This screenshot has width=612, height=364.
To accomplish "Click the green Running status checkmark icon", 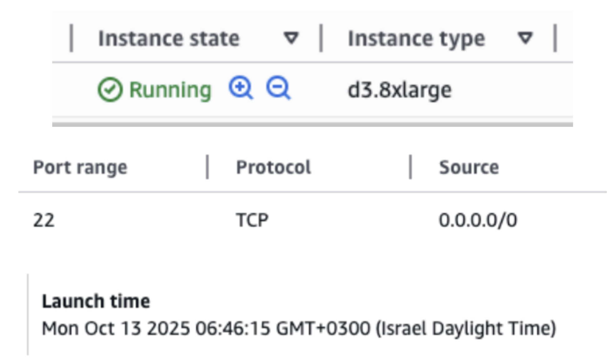I will [110, 90].
